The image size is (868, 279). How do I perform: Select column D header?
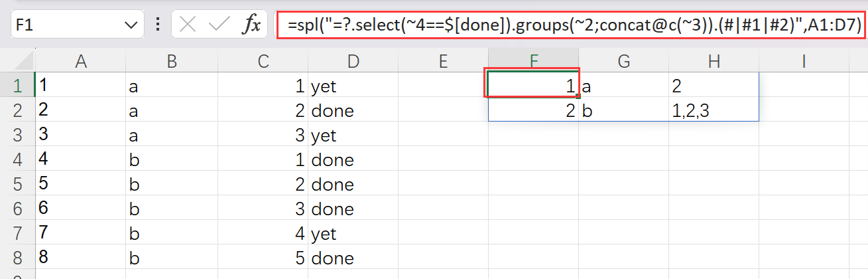point(353,61)
